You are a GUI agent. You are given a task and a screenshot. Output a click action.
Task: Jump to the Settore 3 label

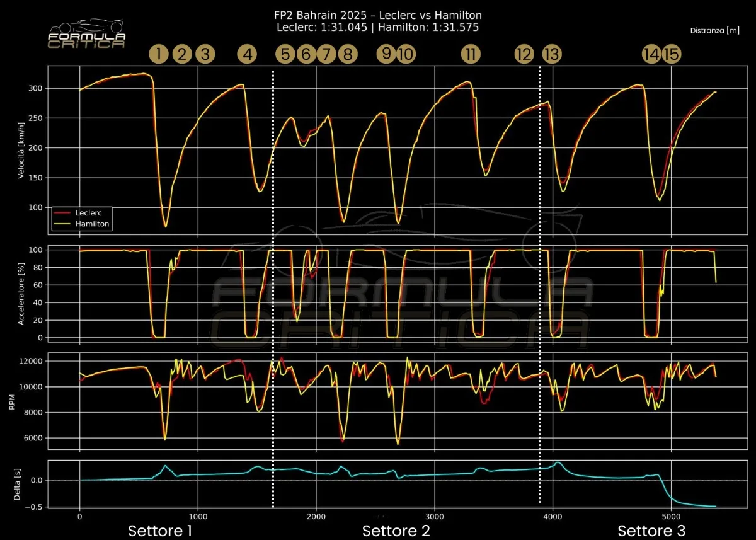pos(651,530)
